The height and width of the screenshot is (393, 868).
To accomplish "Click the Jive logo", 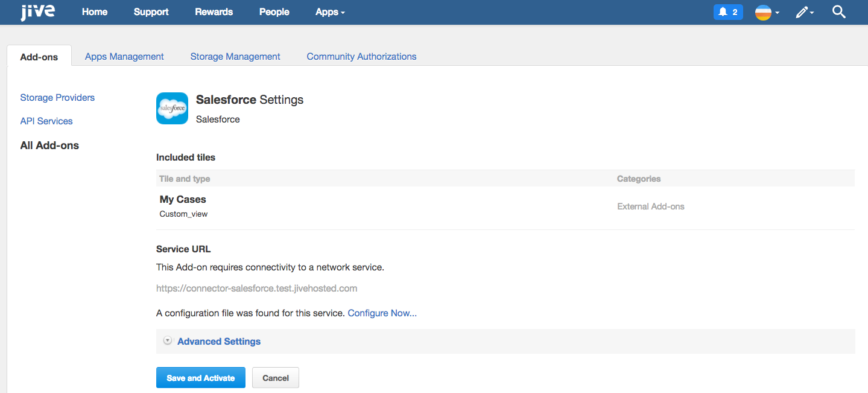I will click(38, 11).
